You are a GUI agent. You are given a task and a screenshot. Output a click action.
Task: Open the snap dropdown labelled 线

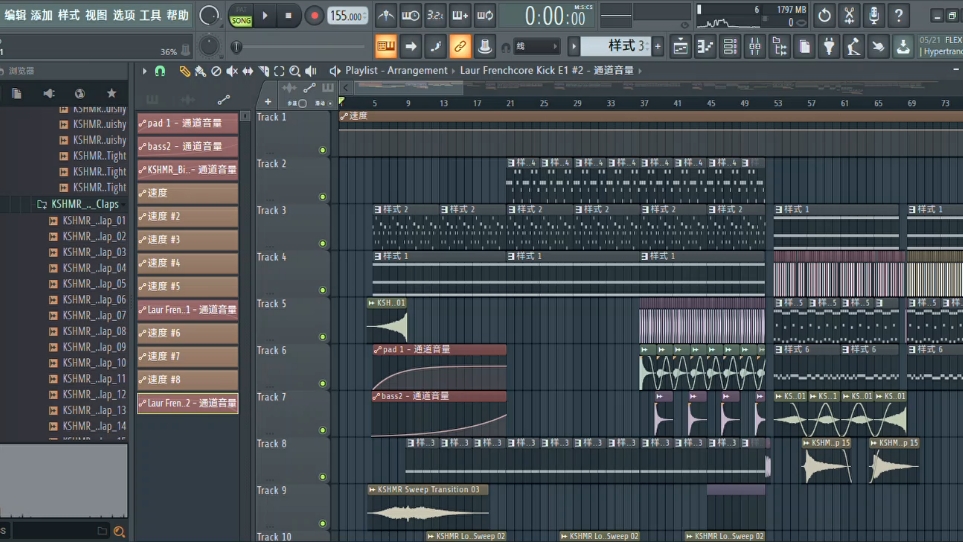click(537, 46)
